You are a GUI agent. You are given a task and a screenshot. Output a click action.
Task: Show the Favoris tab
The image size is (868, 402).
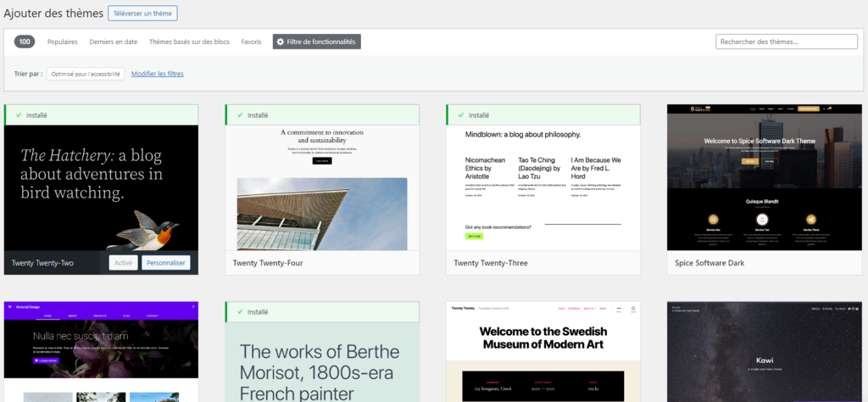(251, 42)
